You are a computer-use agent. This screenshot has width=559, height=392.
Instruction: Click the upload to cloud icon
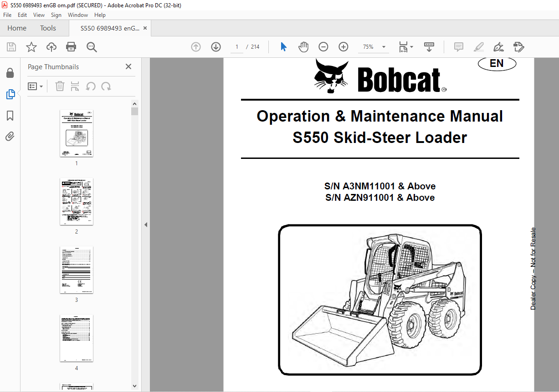(51, 47)
